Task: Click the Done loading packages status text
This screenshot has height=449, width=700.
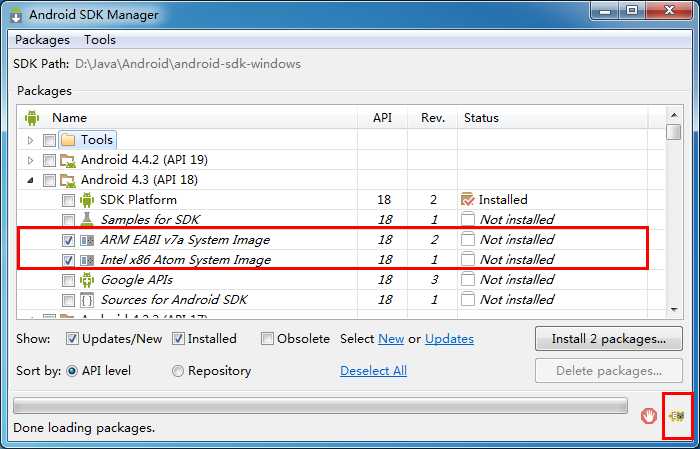Action: (x=84, y=428)
